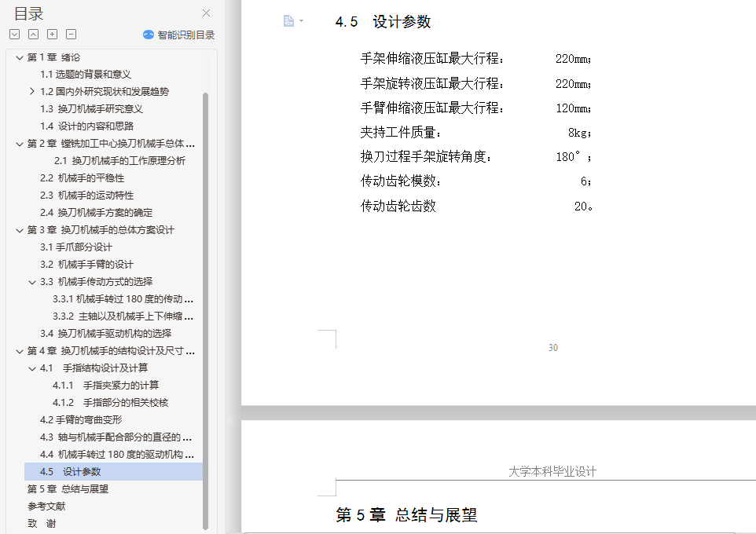This screenshot has height=534, width=756.
Task: Go to 4.3 轴与机械手配合部分的直径
Action: coord(116,437)
